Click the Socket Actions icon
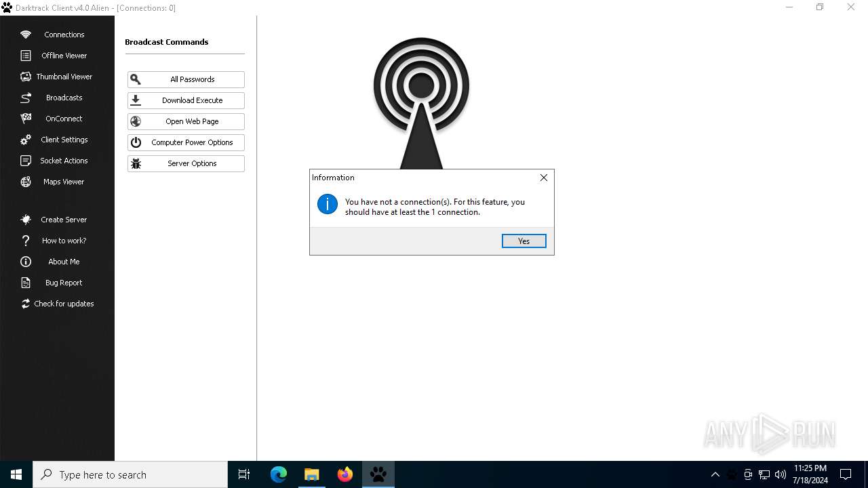868x488 pixels. [x=26, y=161]
